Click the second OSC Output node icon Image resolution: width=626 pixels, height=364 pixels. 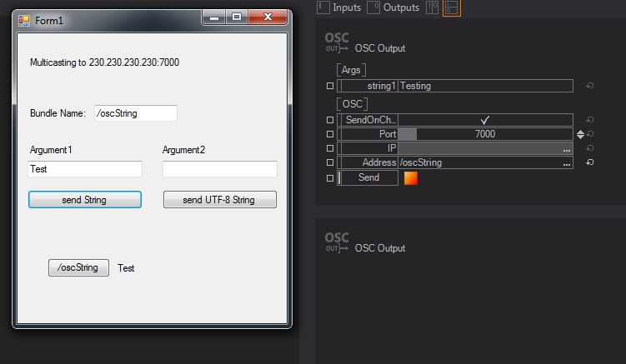point(337,242)
